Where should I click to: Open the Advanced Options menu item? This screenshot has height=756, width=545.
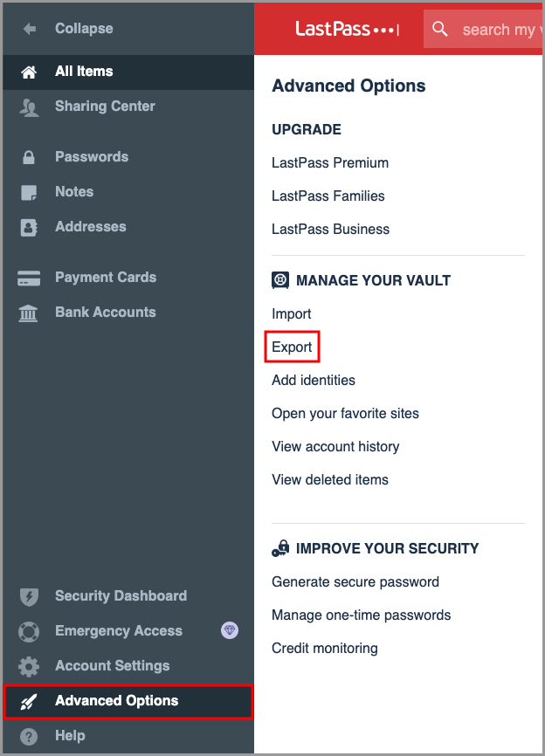click(x=116, y=701)
